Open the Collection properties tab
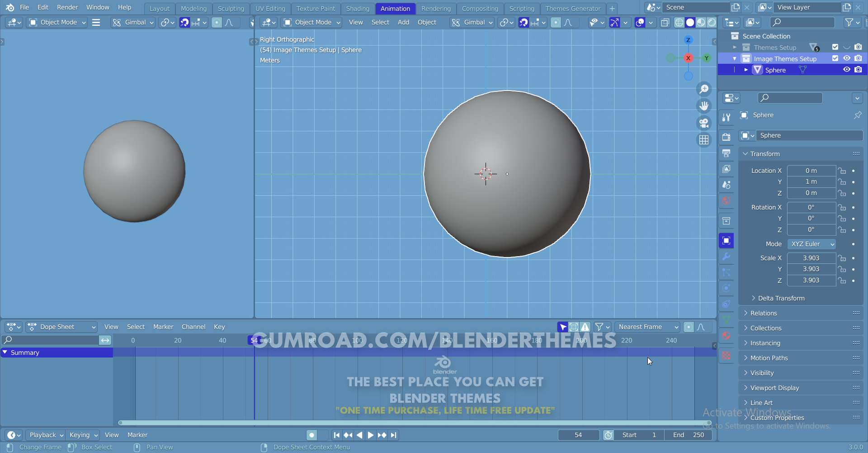 point(726,221)
